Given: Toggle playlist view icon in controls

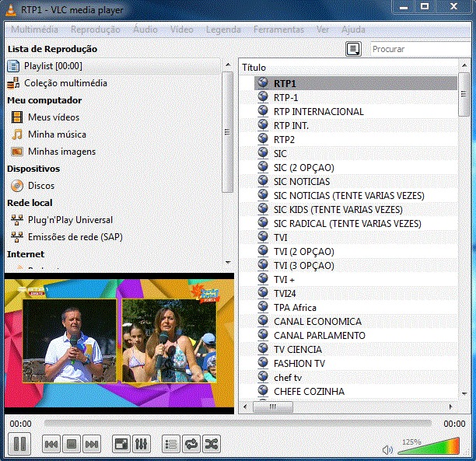Looking at the screenshot, I should pyautogui.click(x=171, y=445).
